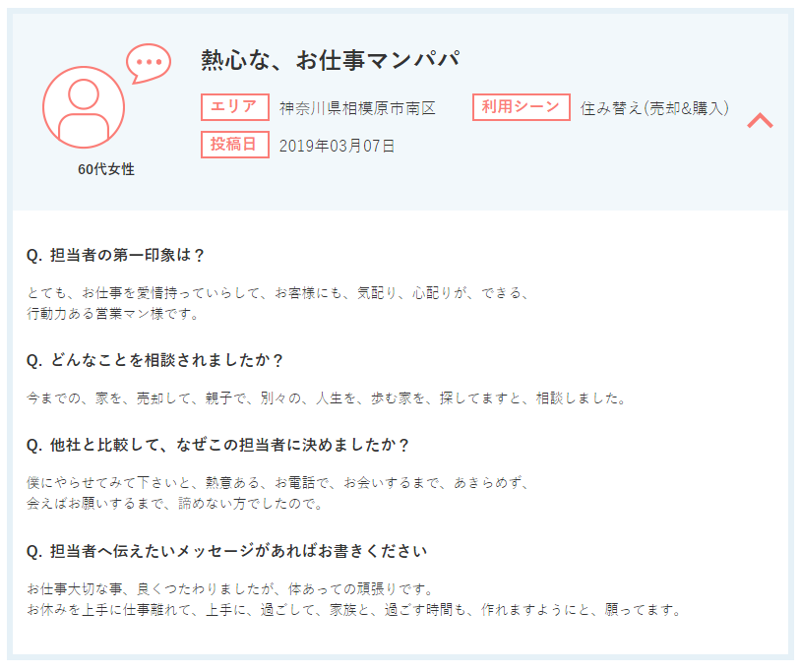Screen dimensions: 800x672
Task: Click 住み替え(売却&購入) scene text
Action: coord(654,108)
